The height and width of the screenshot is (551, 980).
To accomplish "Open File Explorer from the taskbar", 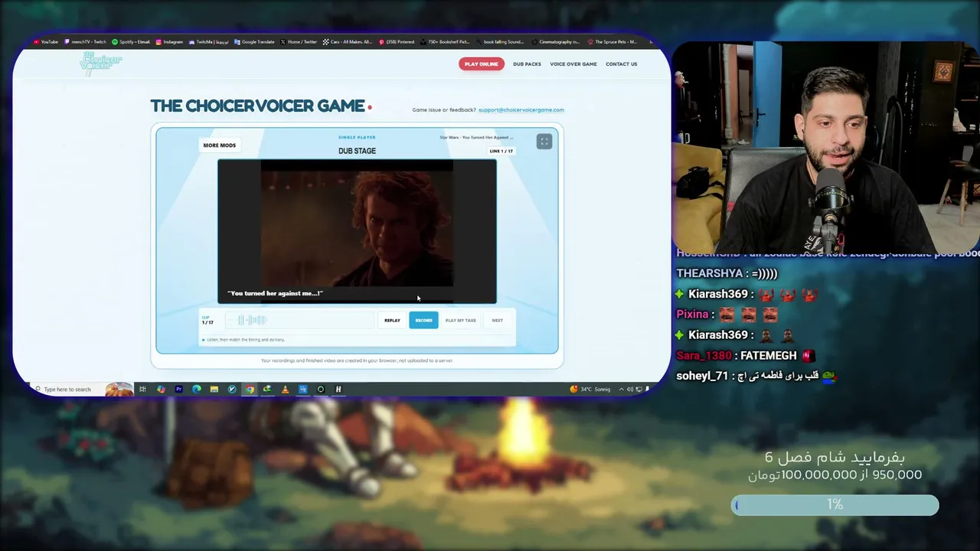I will 214,389.
